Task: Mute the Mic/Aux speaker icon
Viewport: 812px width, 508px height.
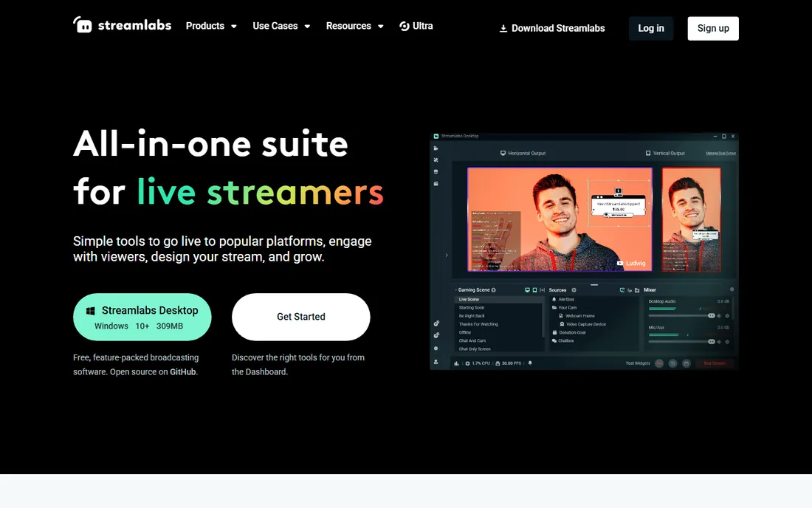Action: [x=719, y=342]
